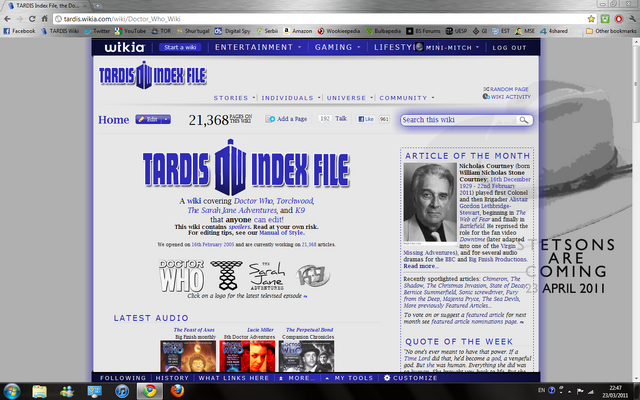Open the My Tools menu
The height and width of the screenshot is (400, 640).
(x=349, y=378)
